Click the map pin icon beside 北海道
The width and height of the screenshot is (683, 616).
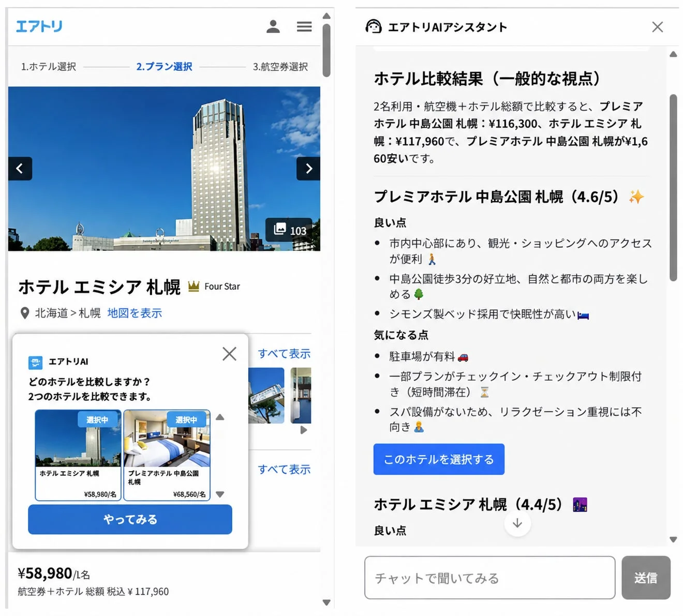click(x=24, y=313)
